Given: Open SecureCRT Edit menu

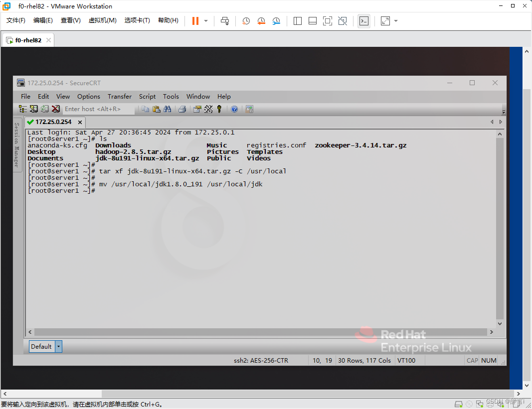Looking at the screenshot, I should click(43, 97).
